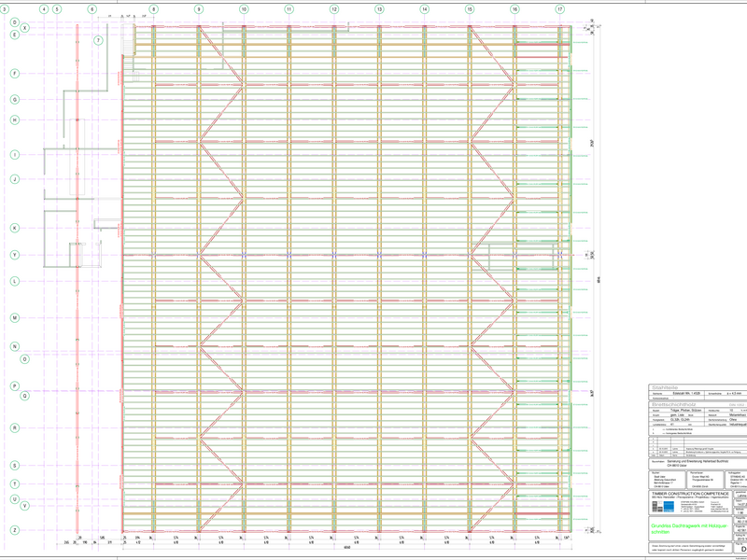Click row axis marker K
Image resolution: width=747 pixels, height=560 pixels.
(x=15, y=228)
